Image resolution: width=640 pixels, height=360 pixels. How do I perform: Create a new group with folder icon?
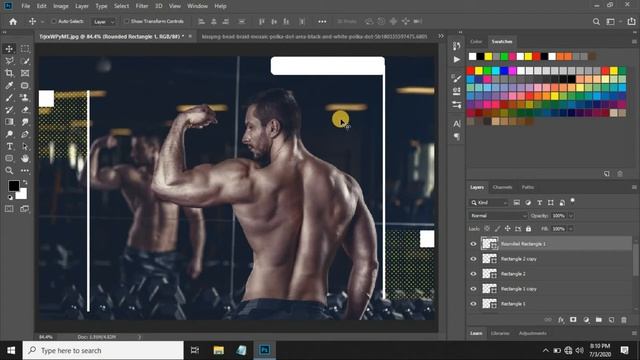598,320
